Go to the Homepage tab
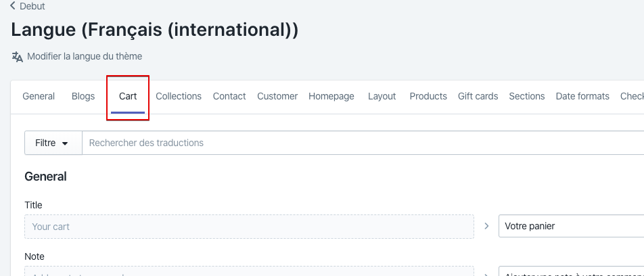Viewport: 644px width, 276px height. (331, 96)
